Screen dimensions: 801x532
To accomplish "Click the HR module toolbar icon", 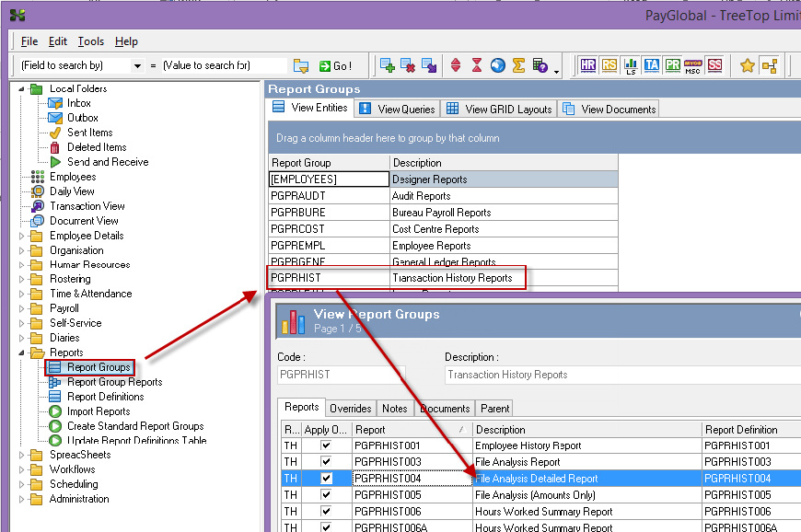I will click(589, 65).
